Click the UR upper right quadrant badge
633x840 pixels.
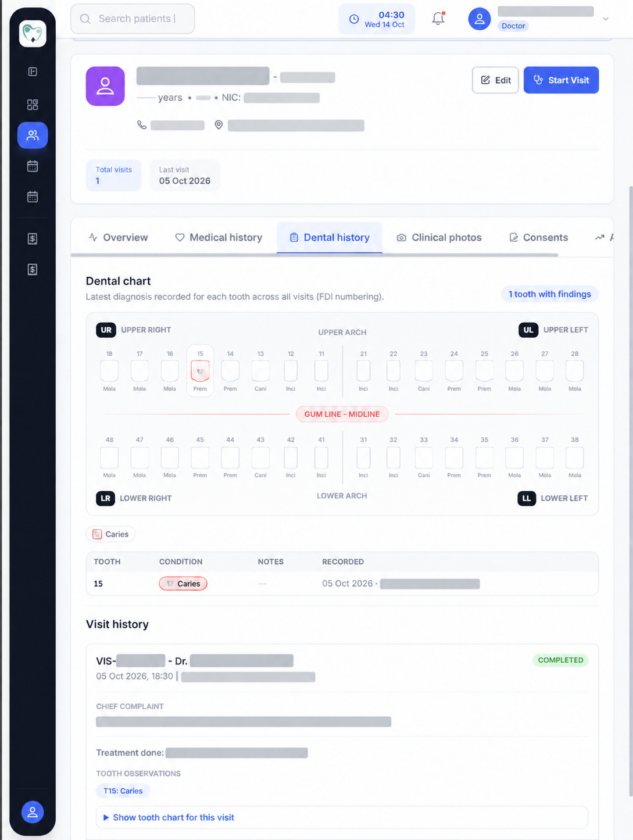pos(106,330)
